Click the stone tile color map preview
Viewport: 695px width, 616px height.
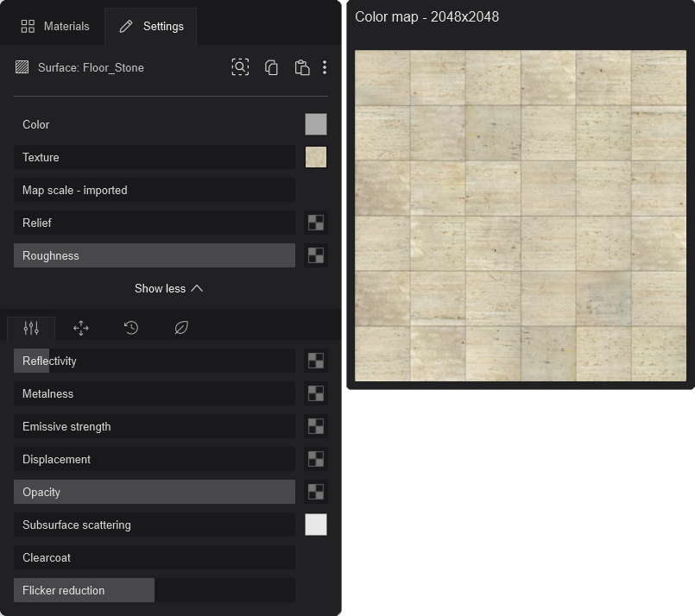tap(520, 215)
